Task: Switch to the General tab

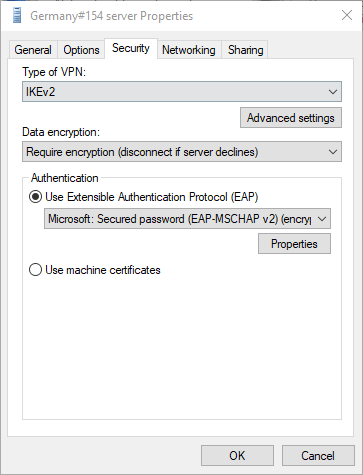Action: 33,50
